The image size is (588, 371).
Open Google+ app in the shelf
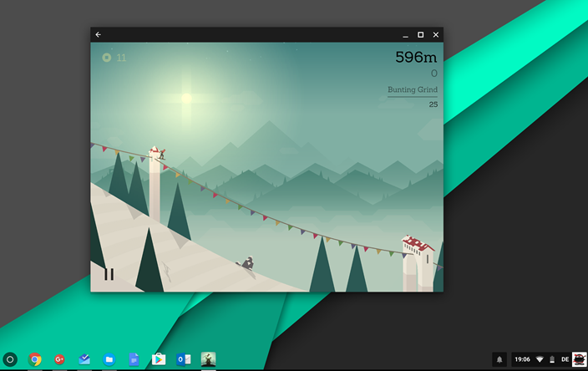pos(59,359)
